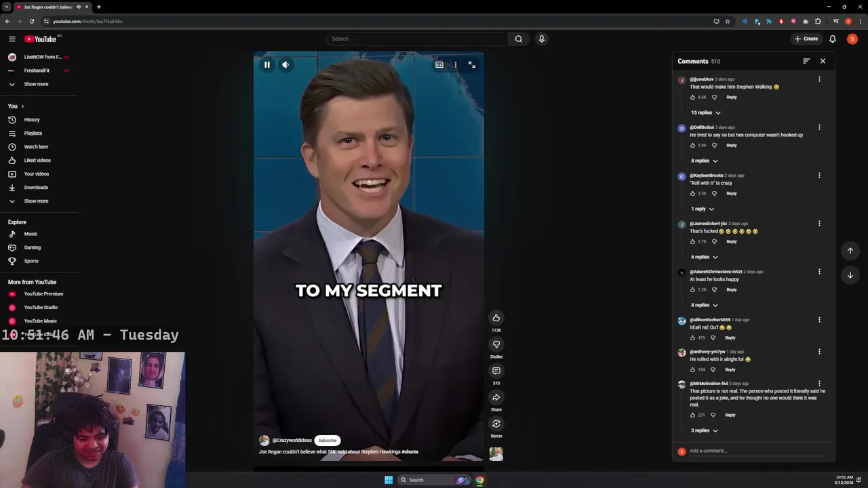Start voice search with microphone icon

click(541, 39)
